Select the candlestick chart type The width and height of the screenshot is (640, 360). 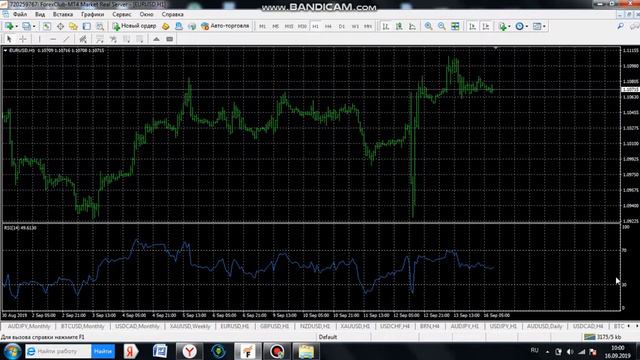click(399, 26)
